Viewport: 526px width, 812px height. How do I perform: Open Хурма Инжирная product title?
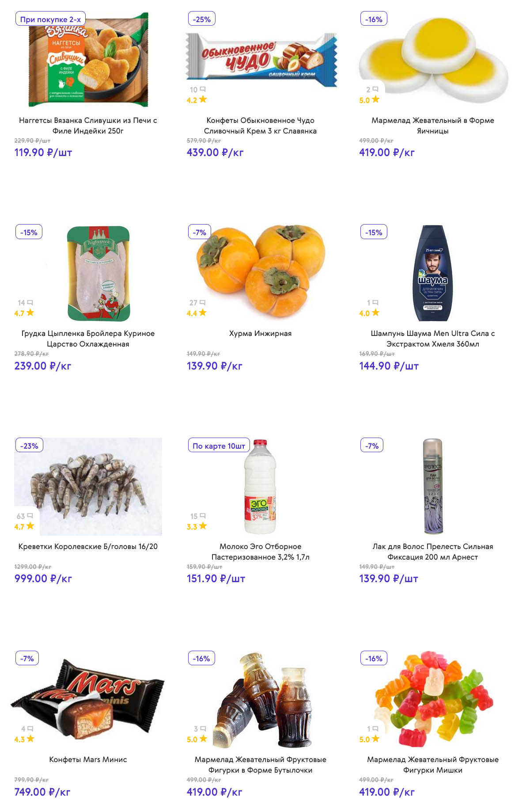coord(260,333)
